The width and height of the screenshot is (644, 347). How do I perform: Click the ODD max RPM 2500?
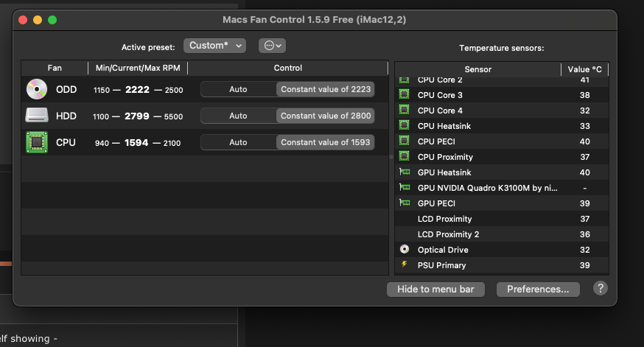174,90
